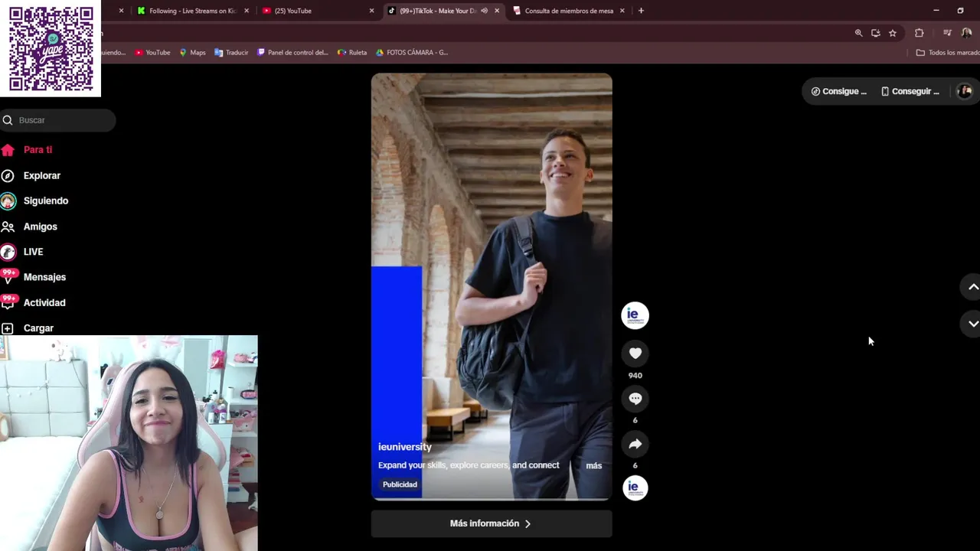The height and width of the screenshot is (551, 980).
Task: Open Todos los marcadores folder
Action: (948, 53)
